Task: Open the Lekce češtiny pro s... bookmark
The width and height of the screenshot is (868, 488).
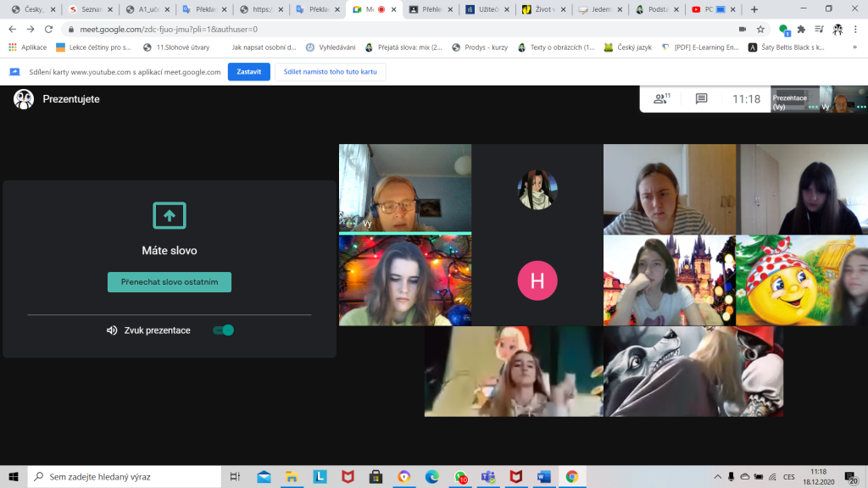Action: 93,47
